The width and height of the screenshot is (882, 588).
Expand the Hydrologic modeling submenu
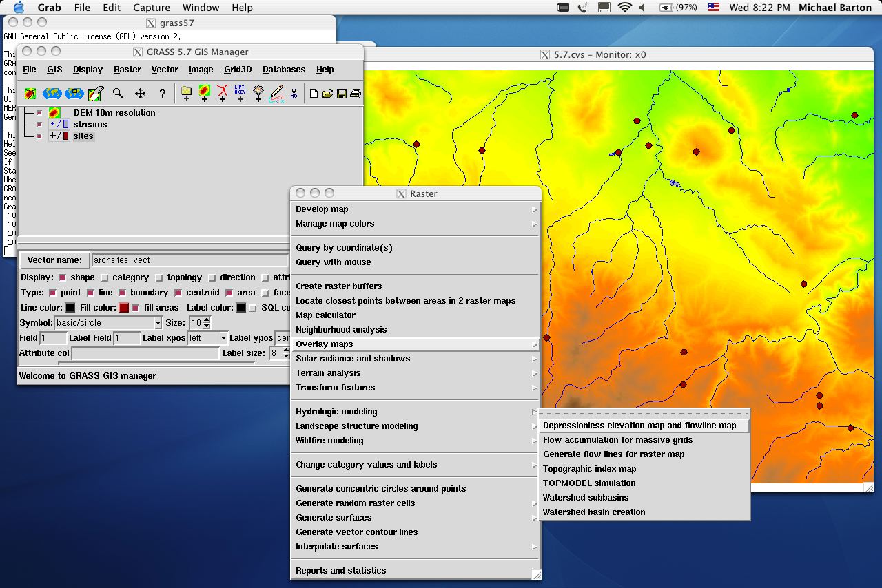click(x=416, y=412)
